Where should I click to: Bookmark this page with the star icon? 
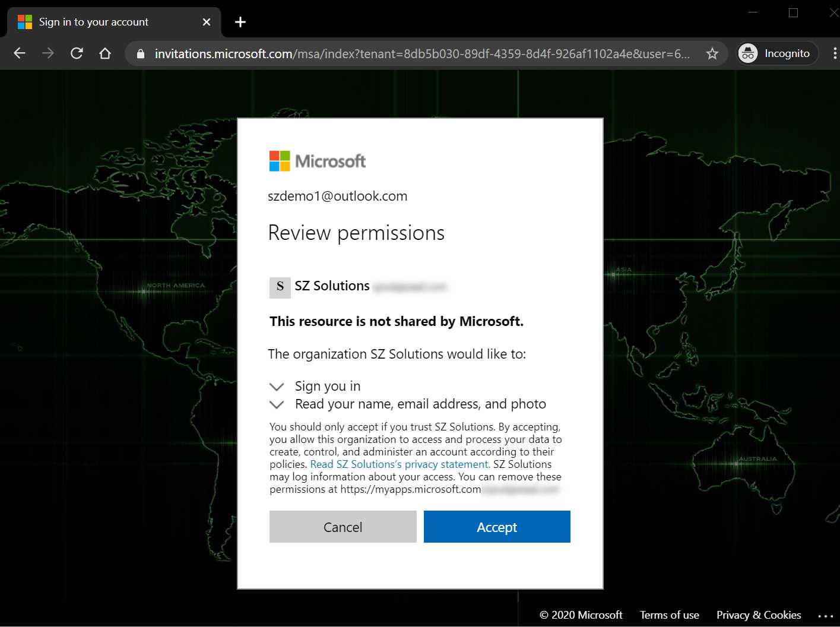tap(711, 53)
